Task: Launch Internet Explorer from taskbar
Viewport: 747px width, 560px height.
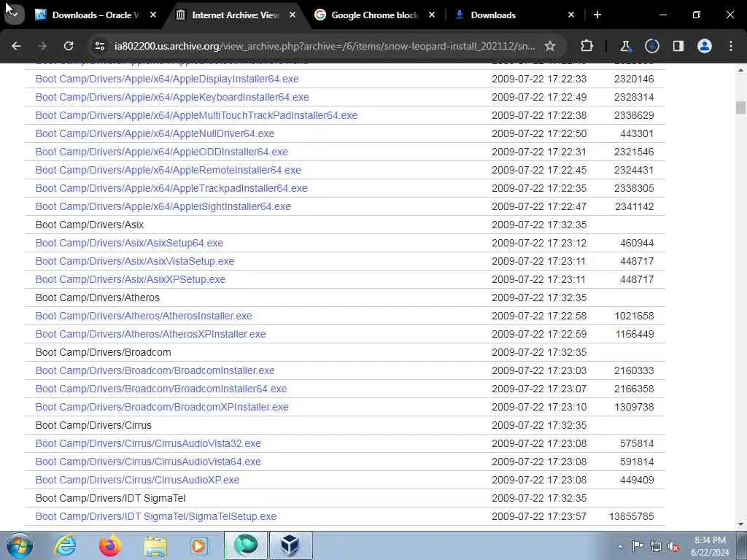Action: (x=65, y=545)
